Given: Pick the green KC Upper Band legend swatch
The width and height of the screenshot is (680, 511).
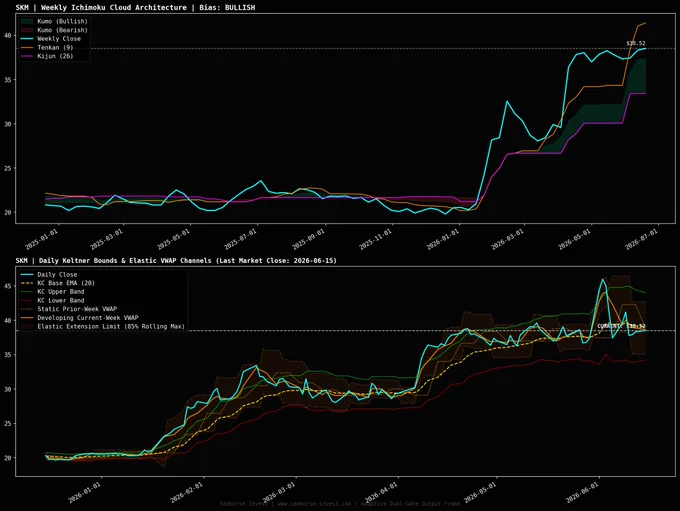Looking at the screenshot, I should pyautogui.click(x=27, y=292).
